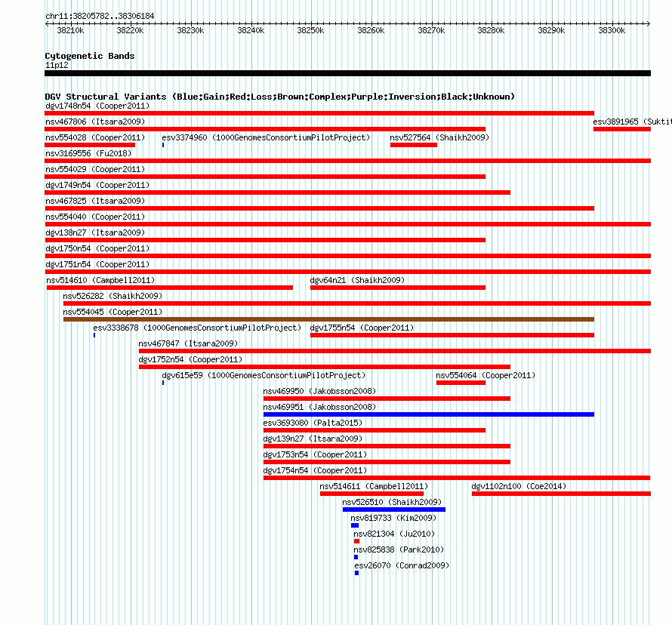Select the dgv138n27 (Itsara2009) label
This screenshot has height=625, width=672.
point(95,232)
